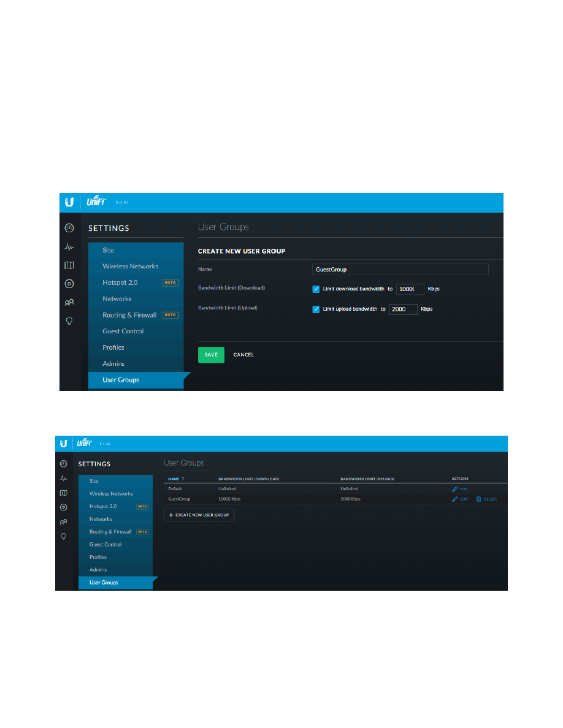Click Dashboard icon in upper screenshot sidebar

(x=70, y=229)
